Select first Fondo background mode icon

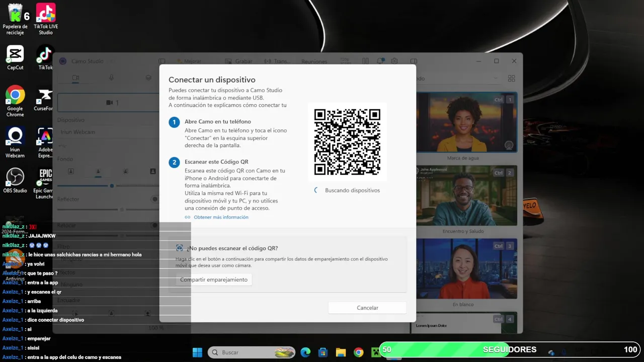pos(70,171)
